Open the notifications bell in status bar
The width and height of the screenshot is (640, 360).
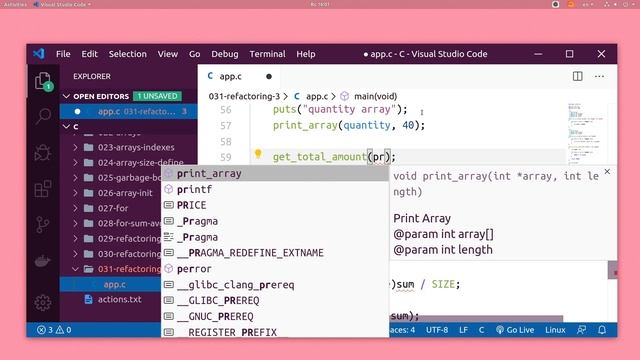[x=602, y=330]
